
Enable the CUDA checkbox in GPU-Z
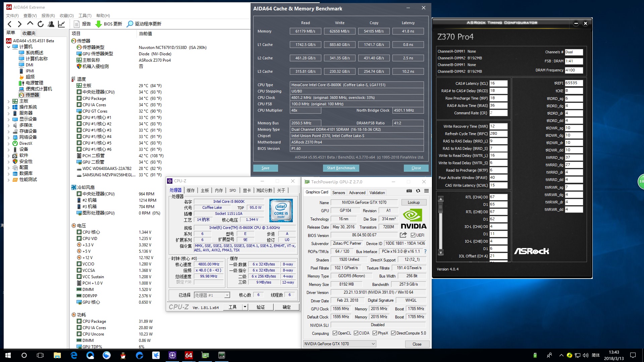click(356, 333)
